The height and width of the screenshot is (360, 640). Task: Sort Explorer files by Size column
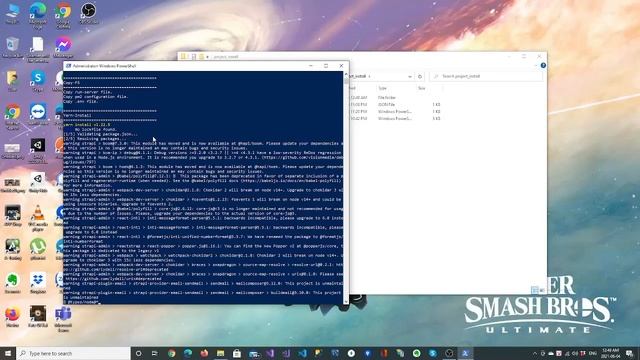[422, 88]
